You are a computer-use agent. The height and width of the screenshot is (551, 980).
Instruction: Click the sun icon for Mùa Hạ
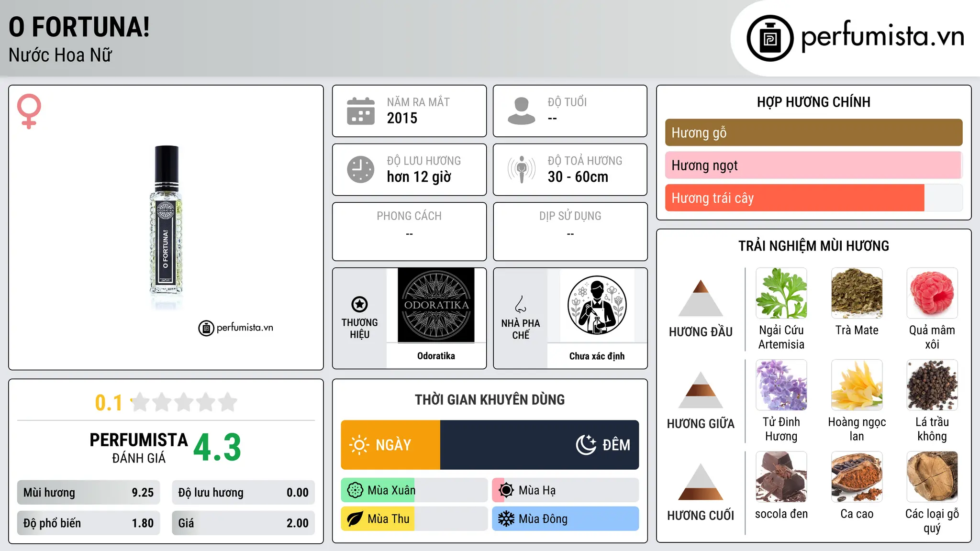[x=506, y=490]
